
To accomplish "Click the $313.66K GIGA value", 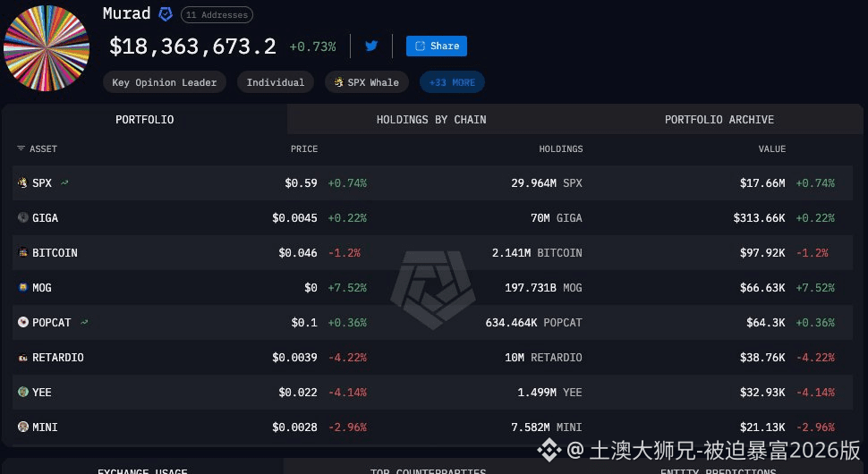I will coord(759,218).
